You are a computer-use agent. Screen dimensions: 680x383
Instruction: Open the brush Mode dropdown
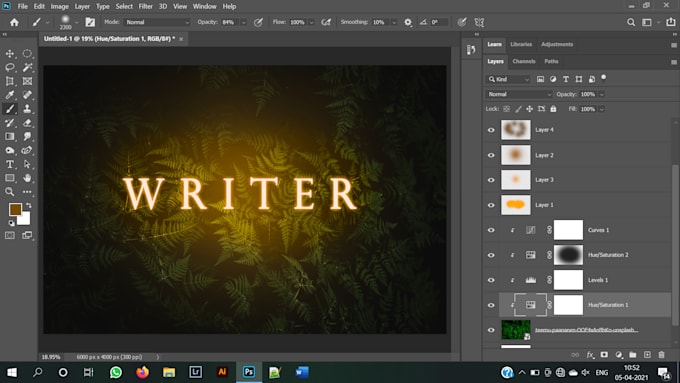point(157,22)
